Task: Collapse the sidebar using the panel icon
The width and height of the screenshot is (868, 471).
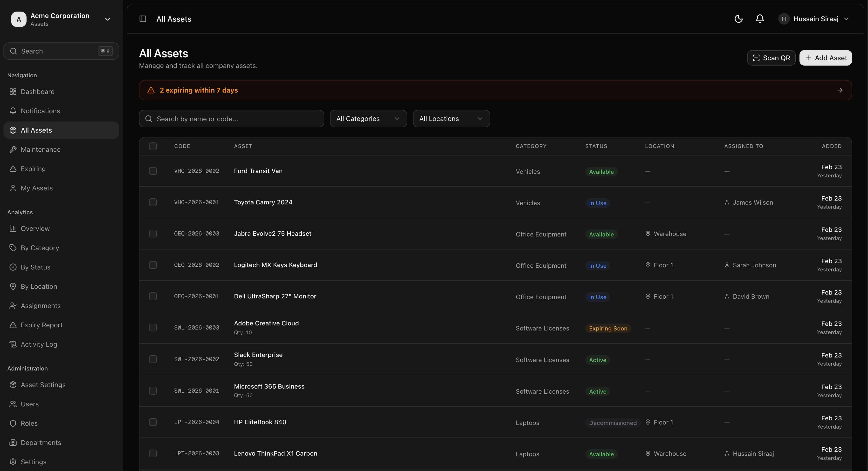Action: [x=142, y=19]
